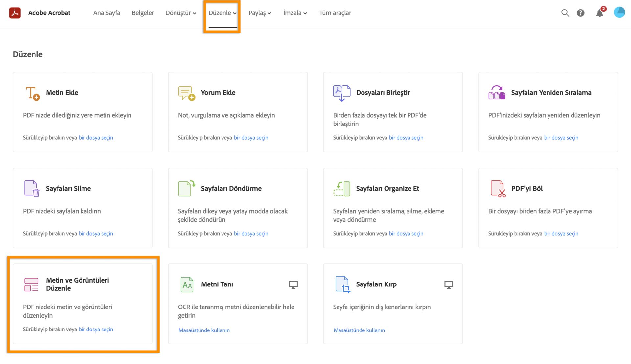This screenshot has height=364, width=631.
Task: Click 'Bir dosyayı birden fazla PDF'ye ayırma' text
Action: click(x=540, y=211)
